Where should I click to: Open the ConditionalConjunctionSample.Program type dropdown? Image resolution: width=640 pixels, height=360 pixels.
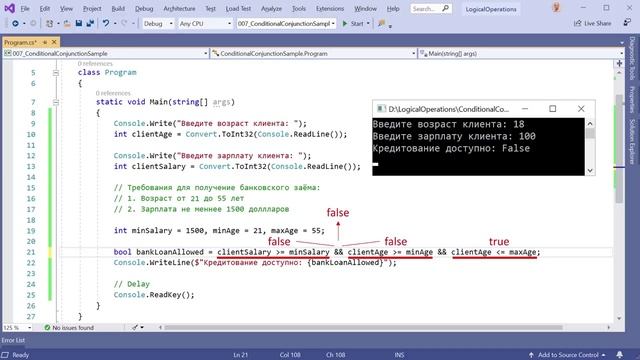pos(313,53)
